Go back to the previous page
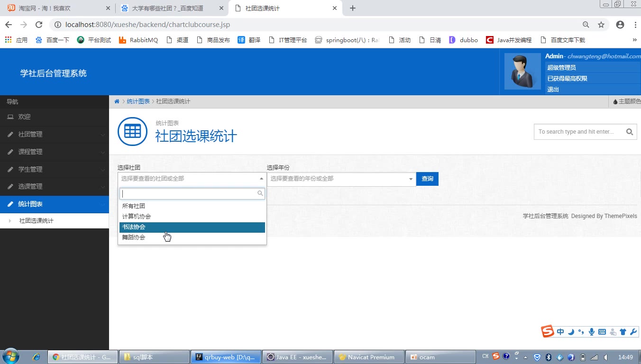The image size is (641, 364). pos(9,25)
